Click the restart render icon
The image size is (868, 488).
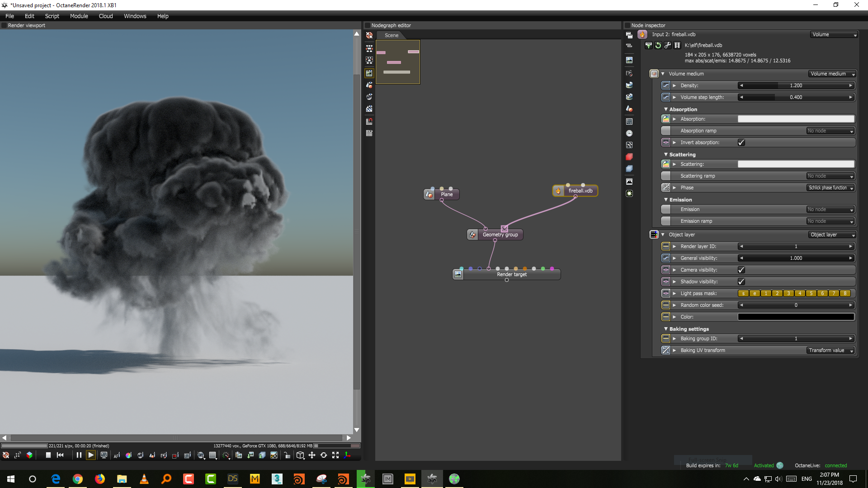[x=60, y=455]
